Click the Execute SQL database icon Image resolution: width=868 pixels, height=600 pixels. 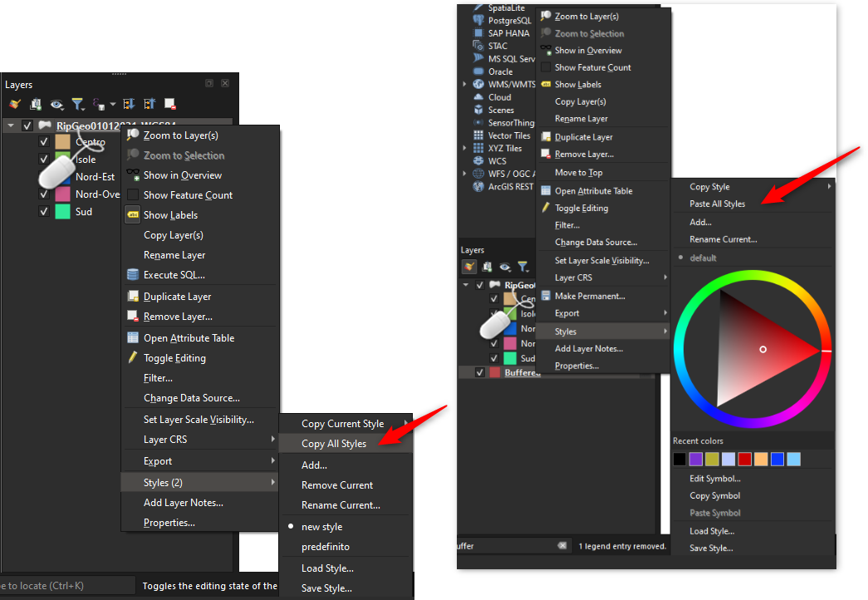[x=133, y=275]
